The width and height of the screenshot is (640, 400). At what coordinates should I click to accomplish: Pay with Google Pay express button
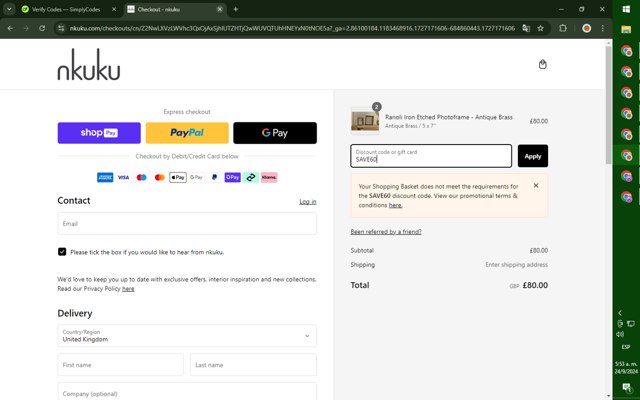(275, 133)
